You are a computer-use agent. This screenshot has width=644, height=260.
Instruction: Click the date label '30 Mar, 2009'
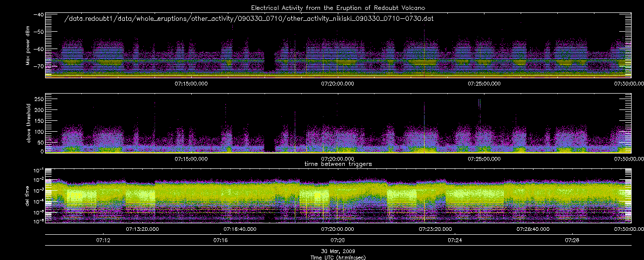click(x=338, y=251)
